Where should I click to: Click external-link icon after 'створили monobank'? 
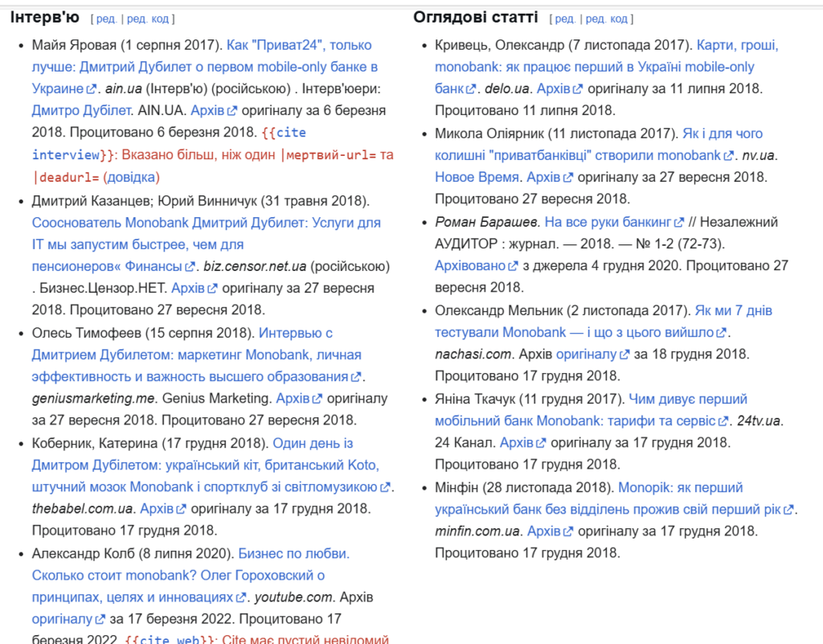[728, 156]
